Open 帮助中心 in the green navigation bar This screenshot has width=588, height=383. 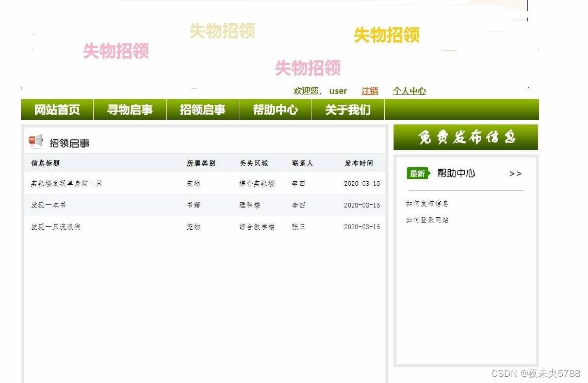pos(275,109)
